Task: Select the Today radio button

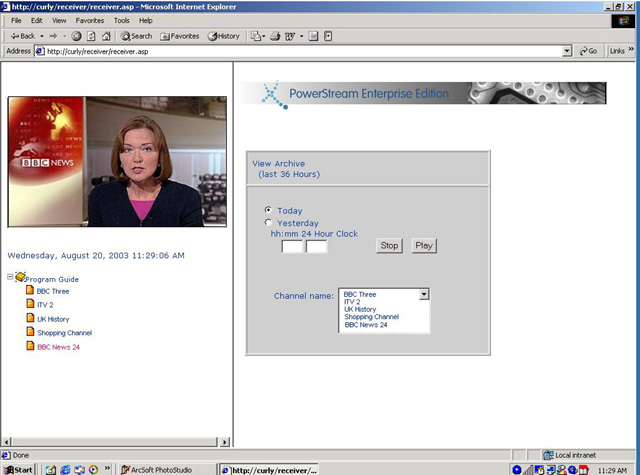Action: point(268,210)
